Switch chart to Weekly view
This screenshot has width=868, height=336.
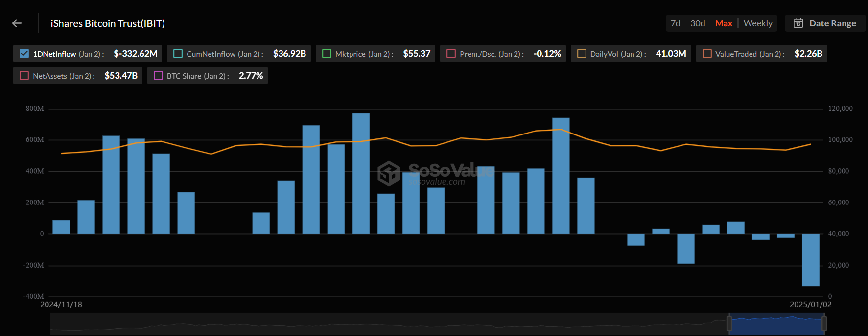[x=757, y=23]
